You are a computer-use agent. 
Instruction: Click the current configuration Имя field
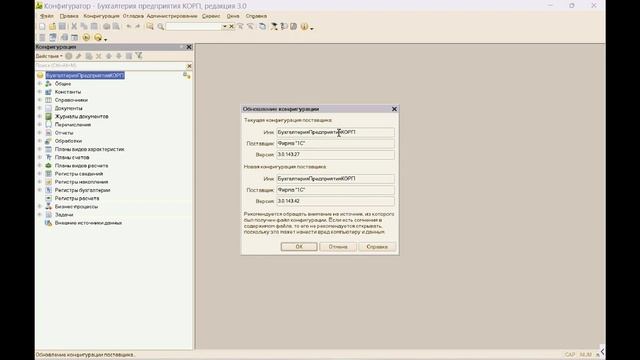pyautogui.click(x=336, y=132)
